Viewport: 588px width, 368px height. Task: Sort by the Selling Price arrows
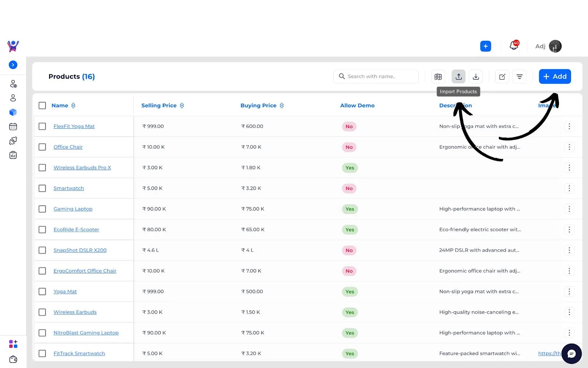(x=182, y=106)
